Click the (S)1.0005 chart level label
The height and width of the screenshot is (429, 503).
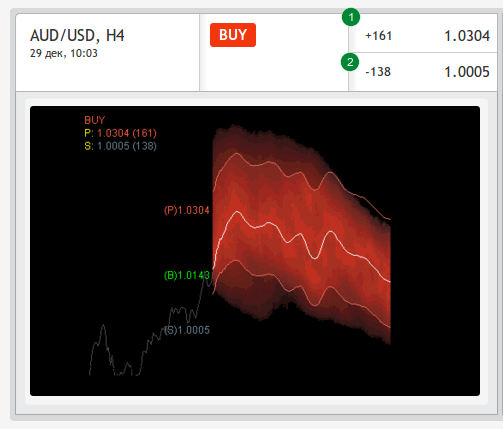pos(187,330)
